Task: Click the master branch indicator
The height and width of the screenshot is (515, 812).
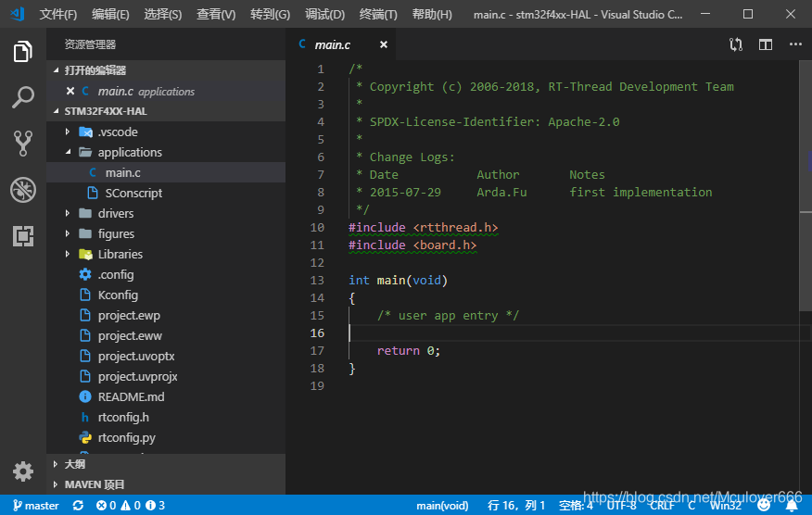Action: coord(36,506)
